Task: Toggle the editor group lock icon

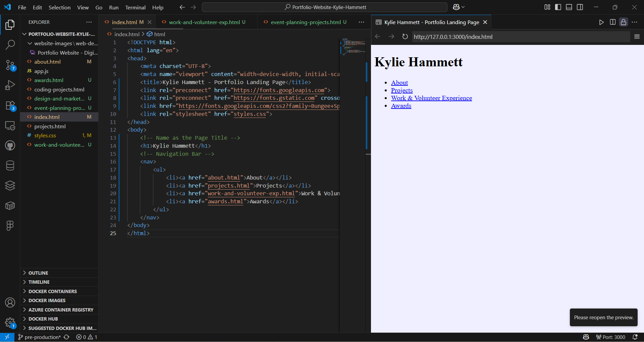Action: [623, 22]
